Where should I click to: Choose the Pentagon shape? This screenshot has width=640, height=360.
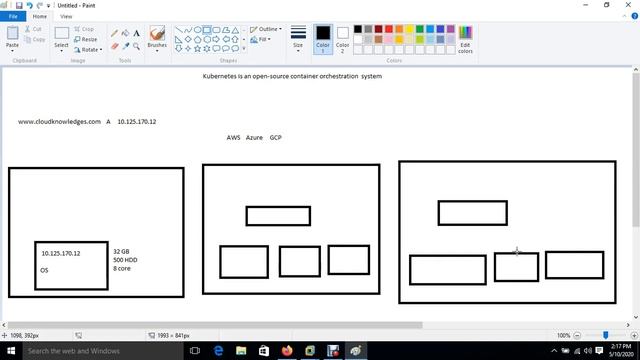point(198,40)
